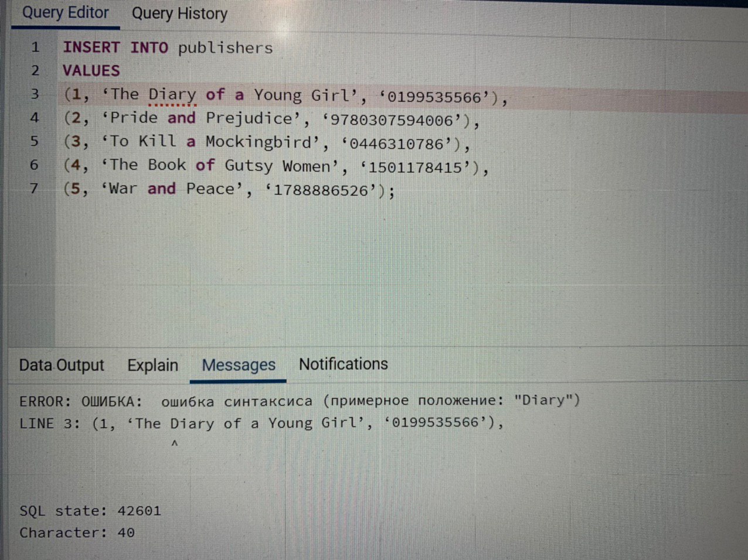This screenshot has height=560, width=748.
Task: Click 'War and Peace' text in line 7
Action: [x=172, y=189]
